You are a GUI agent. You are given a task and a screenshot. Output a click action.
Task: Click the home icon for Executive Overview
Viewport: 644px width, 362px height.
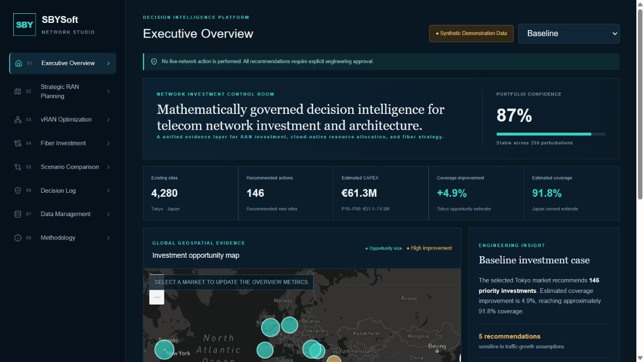tap(19, 64)
